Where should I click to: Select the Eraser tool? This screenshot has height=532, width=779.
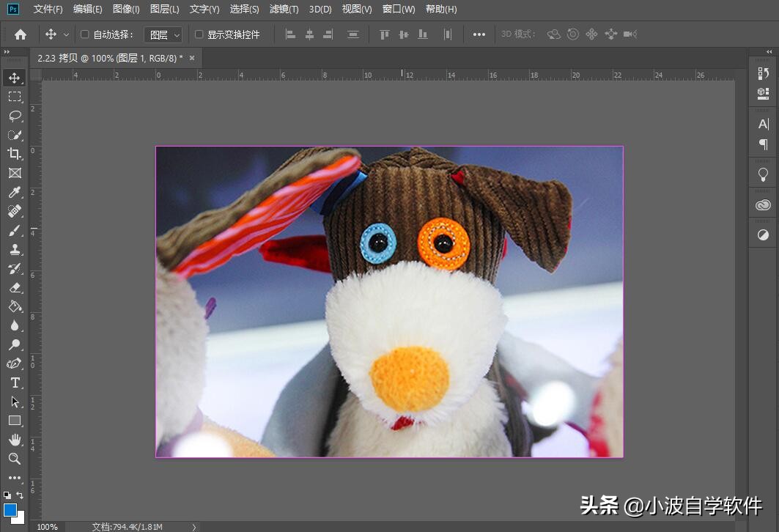(x=15, y=287)
